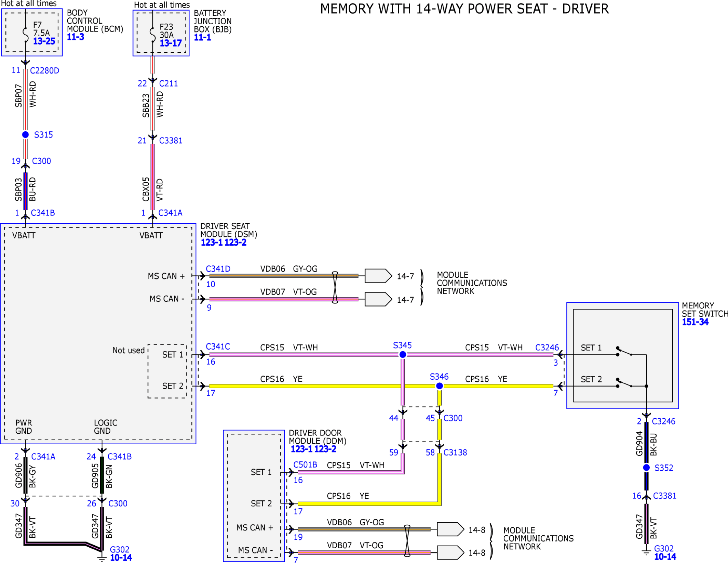Screen dimensions: 728x563
Task: Select the 'SBP07' wire label
Action: (18, 96)
